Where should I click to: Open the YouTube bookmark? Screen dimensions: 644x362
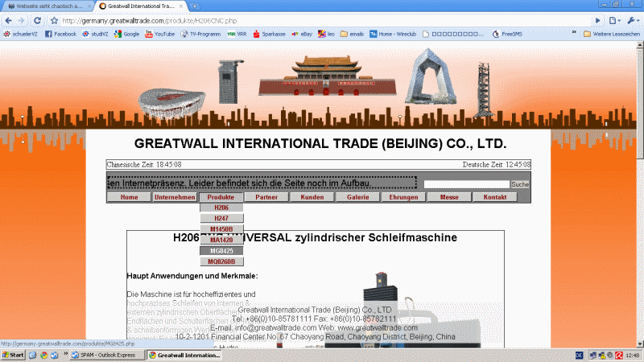point(159,34)
